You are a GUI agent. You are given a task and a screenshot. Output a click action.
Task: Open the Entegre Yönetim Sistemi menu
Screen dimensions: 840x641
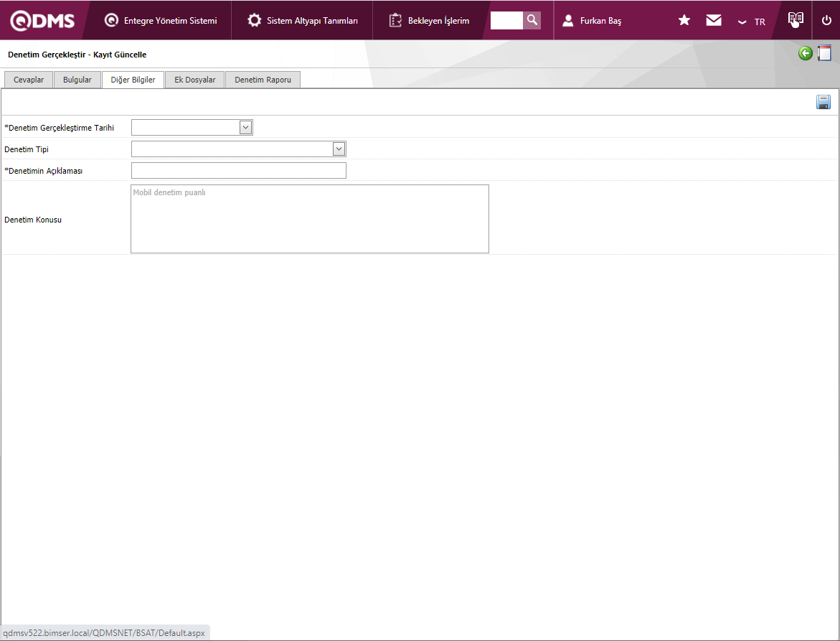(161, 21)
